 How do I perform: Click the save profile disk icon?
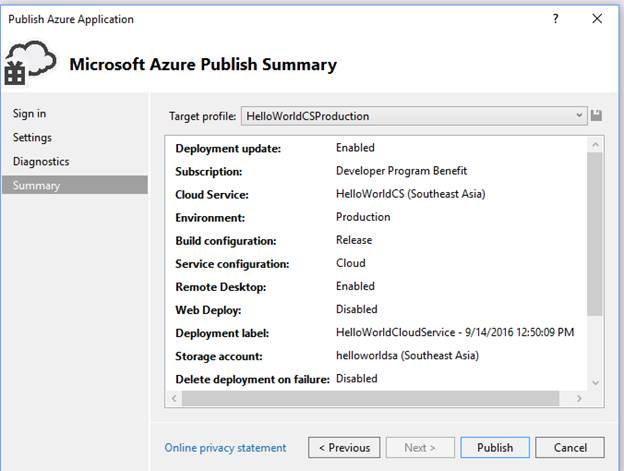[x=596, y=116]
